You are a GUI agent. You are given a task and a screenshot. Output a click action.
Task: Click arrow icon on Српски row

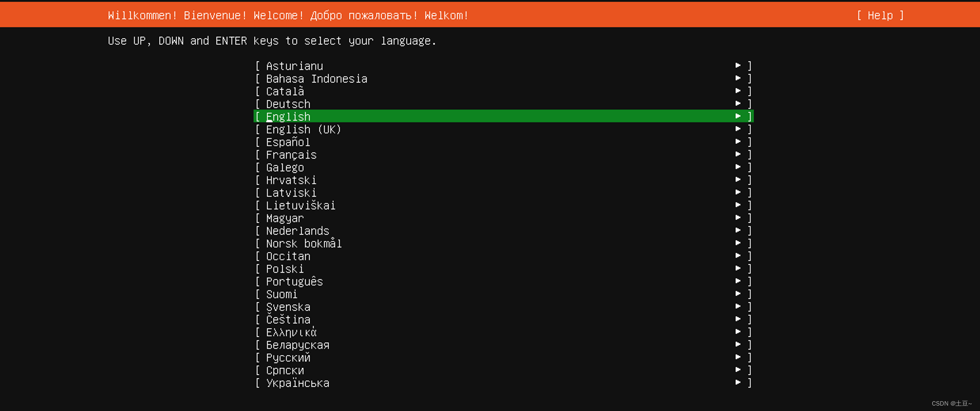point(738,370)
